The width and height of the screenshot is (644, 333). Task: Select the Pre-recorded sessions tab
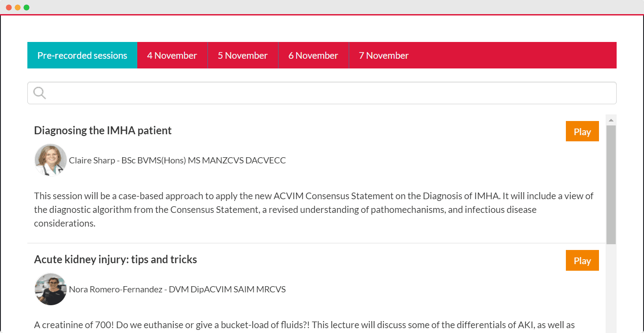tap(82, 56)
